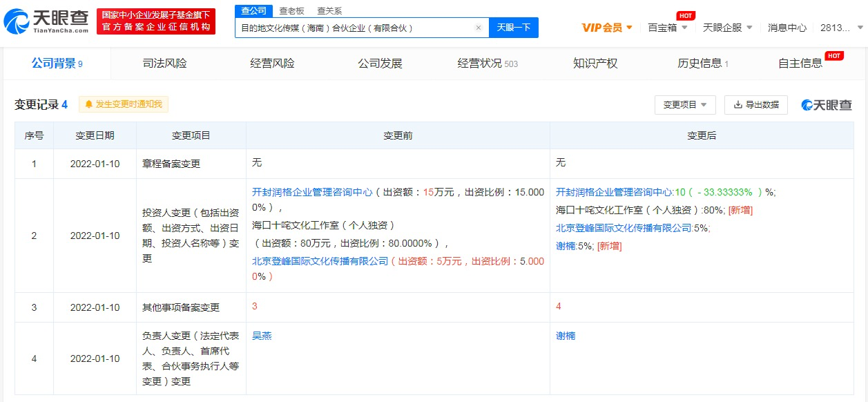The image size is (868, 402).
Task: Select the 司法风险 tab
Action: [x=164, y=64]
